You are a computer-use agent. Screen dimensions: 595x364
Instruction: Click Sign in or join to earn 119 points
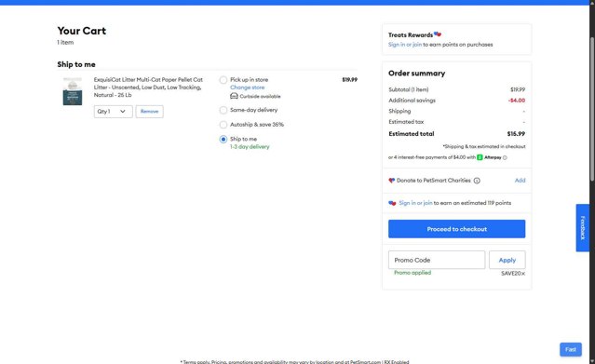(x=415, y=203)
